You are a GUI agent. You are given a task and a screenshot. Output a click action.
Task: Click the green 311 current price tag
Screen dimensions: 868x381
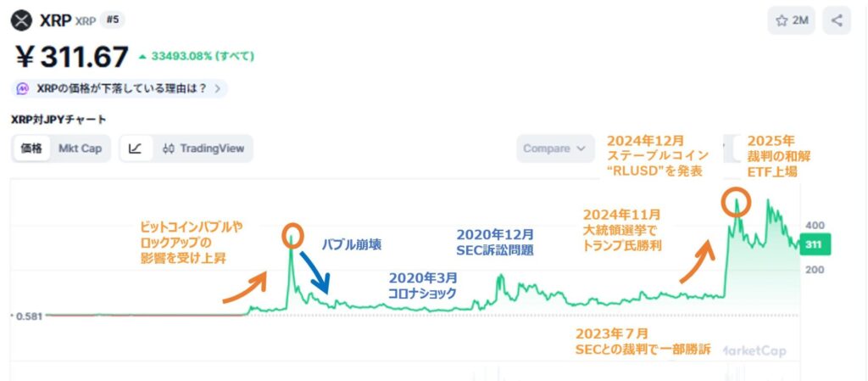point(815,245)
